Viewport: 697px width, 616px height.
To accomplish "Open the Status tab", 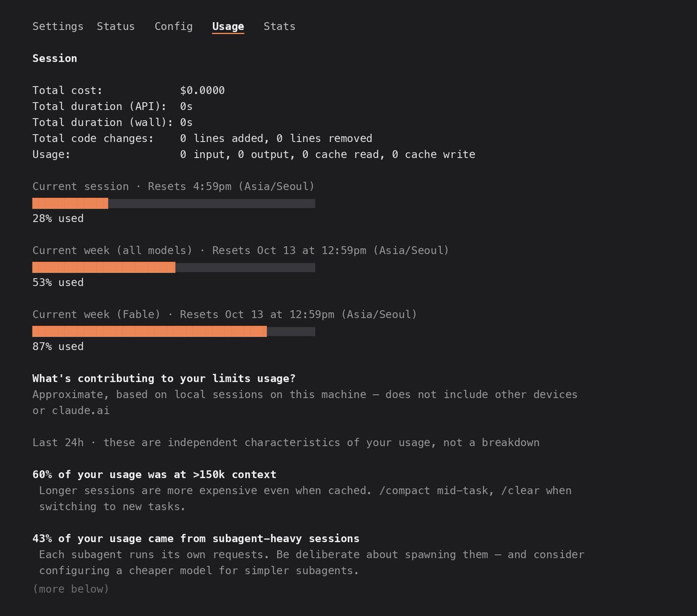I will (116, 26).
